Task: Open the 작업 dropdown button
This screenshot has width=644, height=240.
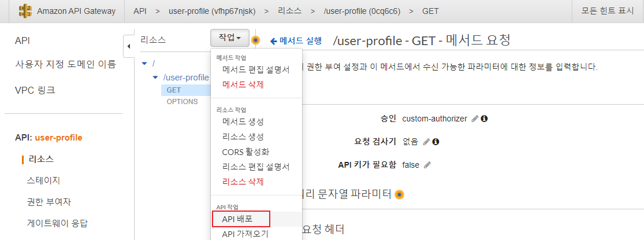Action: point(230,38)
